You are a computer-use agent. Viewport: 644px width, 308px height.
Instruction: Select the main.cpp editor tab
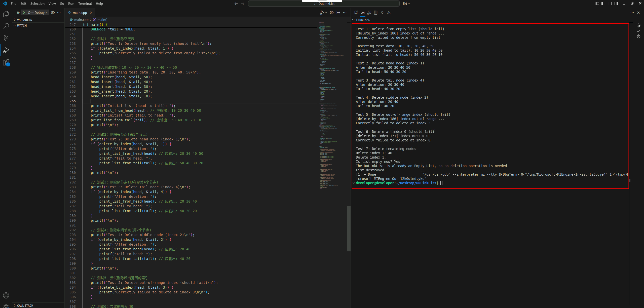tap(80, 13)
